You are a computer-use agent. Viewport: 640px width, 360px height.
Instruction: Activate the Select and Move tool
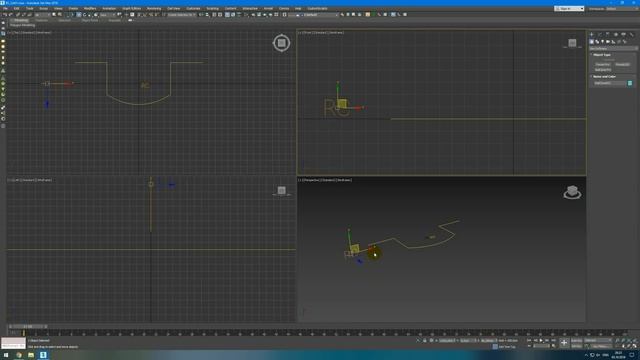pos(79,14)
